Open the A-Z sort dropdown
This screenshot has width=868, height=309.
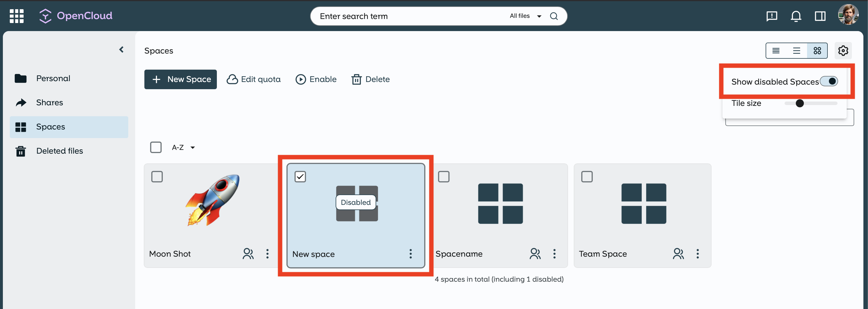[183, 148]
